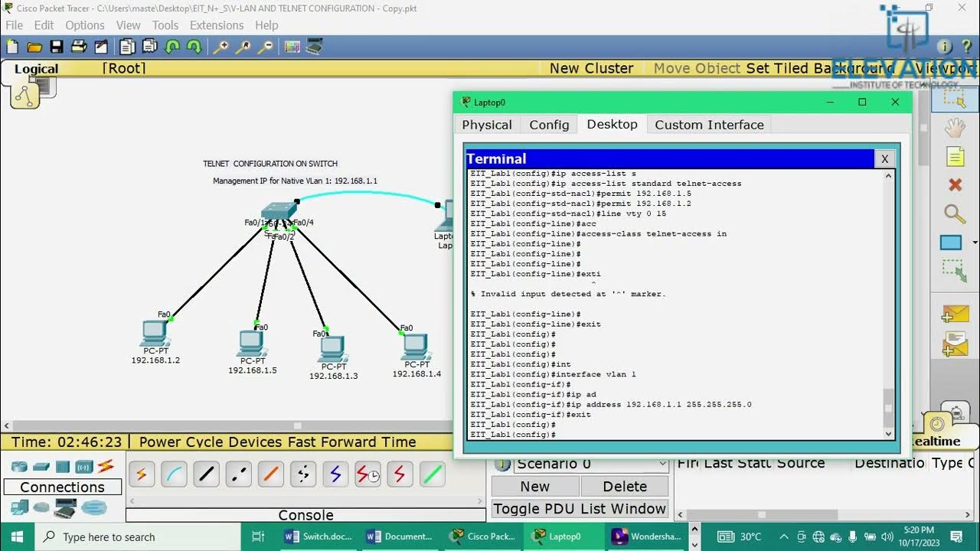Choose the green octal cable
The height and width of the screenshot is (551, 980).
coord(433,474)
